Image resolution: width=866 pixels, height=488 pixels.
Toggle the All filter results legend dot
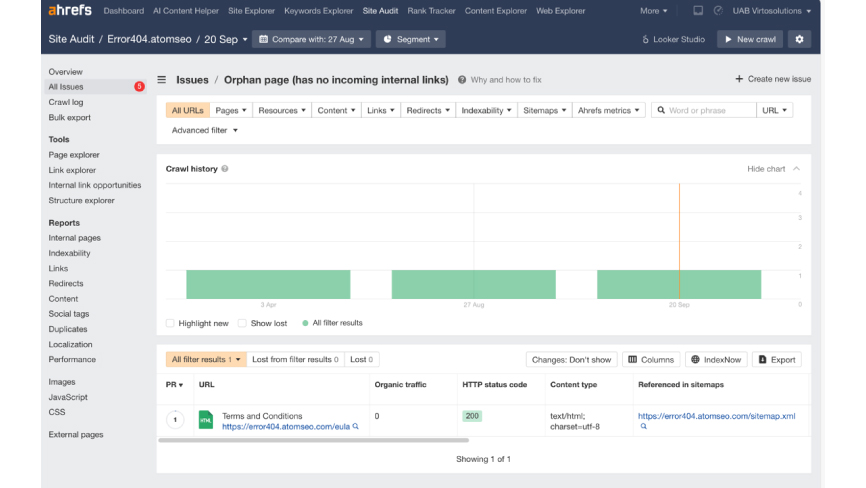pyautogui.click(x=305, y=323)
